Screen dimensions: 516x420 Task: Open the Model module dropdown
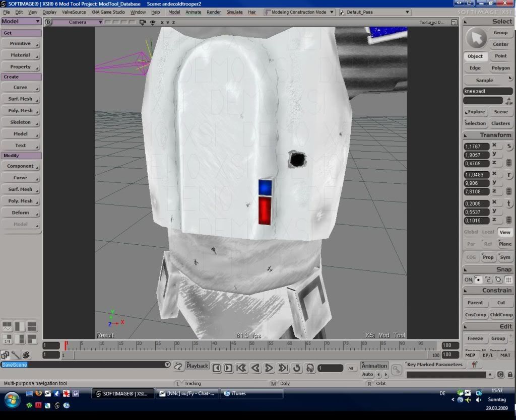21,21
